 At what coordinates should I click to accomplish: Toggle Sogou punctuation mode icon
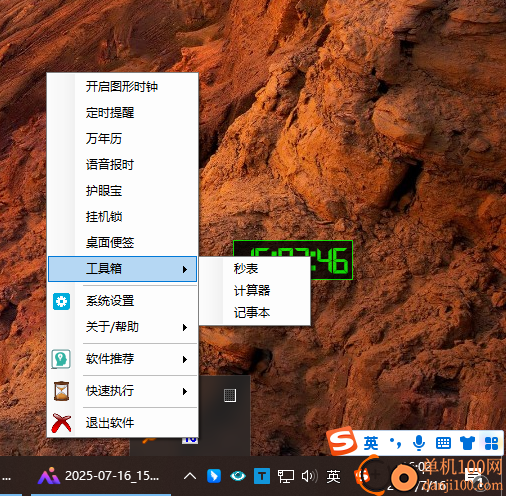[x=395, y=443]
